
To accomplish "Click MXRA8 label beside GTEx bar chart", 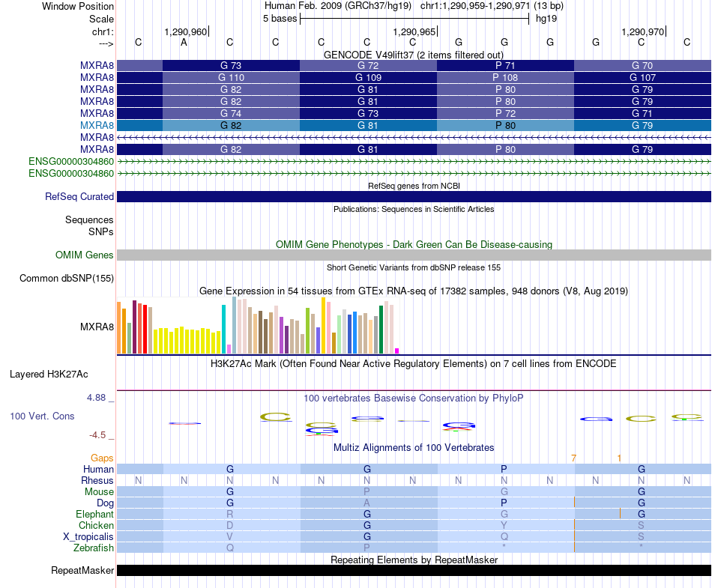I will [x=97, y=327].
